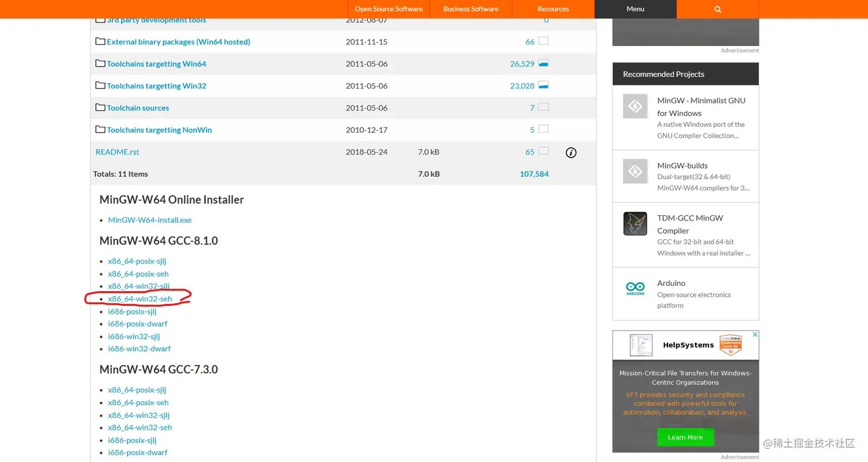Click the Learn More ad button

(x=685, y=437)
